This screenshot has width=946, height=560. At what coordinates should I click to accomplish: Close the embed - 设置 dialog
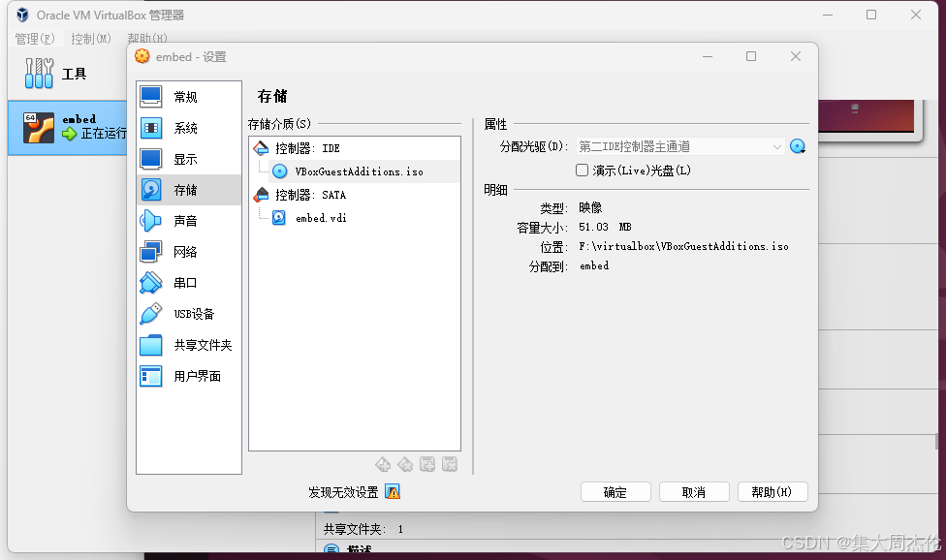796,56
